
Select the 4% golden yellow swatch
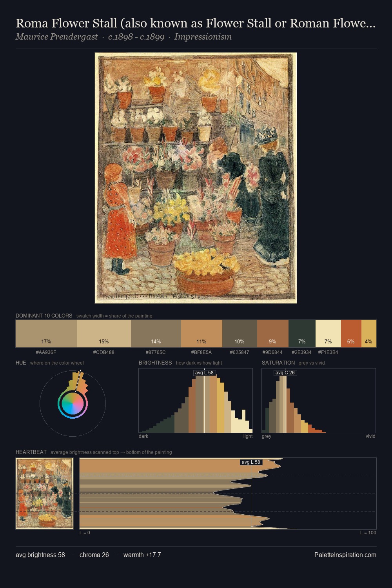click(x=369, y=334)
